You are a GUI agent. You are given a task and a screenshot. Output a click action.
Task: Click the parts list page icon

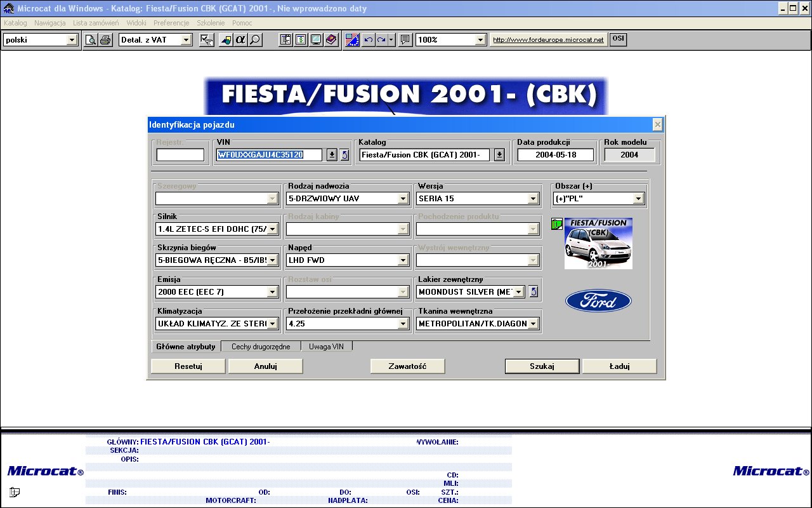pos(286,39)
